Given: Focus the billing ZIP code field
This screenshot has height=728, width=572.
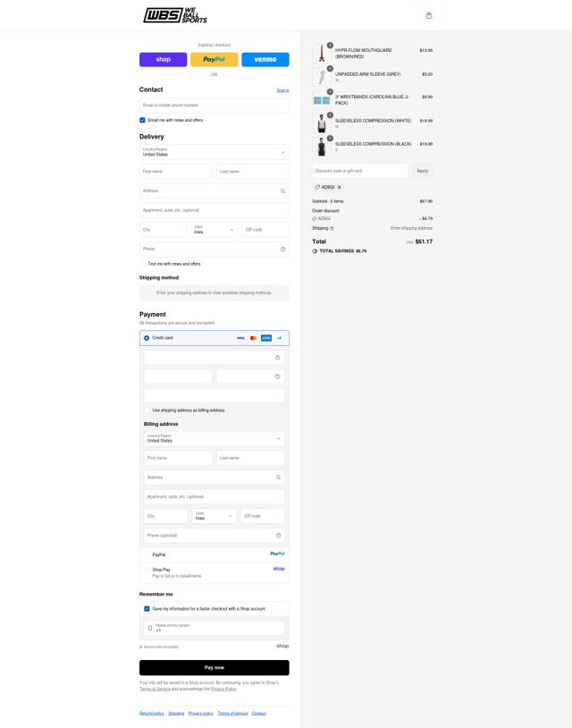Looking at the screenshot, I should (263, 516).
